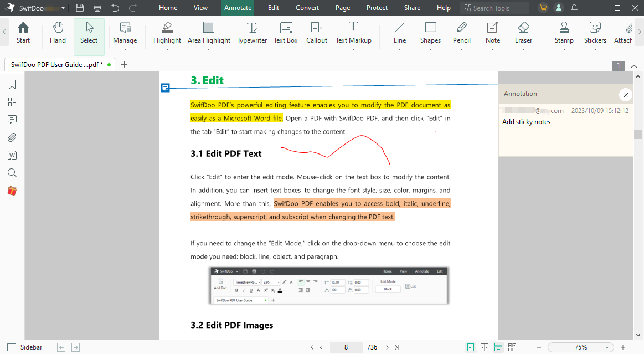
Task: Open the Edit menu tab
Action: 274,8
